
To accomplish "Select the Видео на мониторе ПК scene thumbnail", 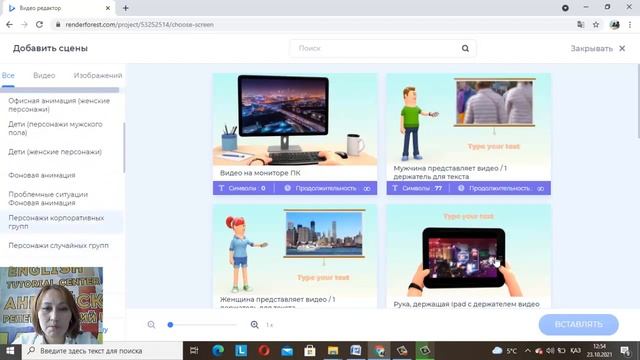I will [295, 120].
